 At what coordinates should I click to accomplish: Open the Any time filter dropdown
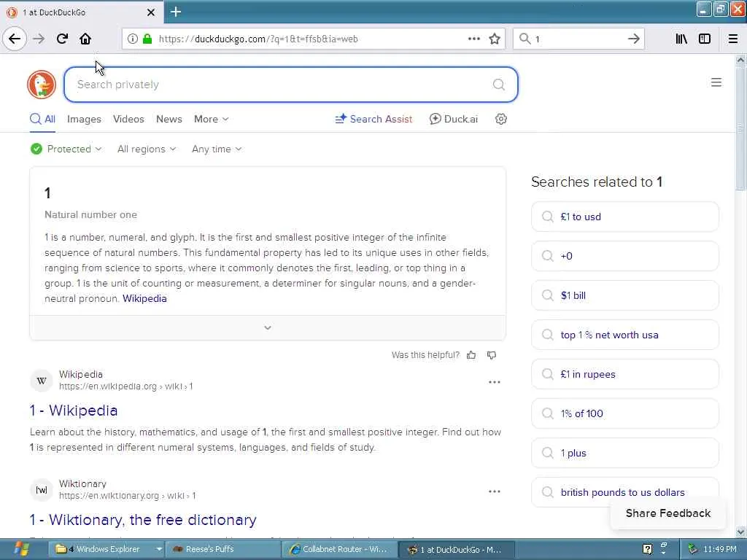tap(217, 149)
